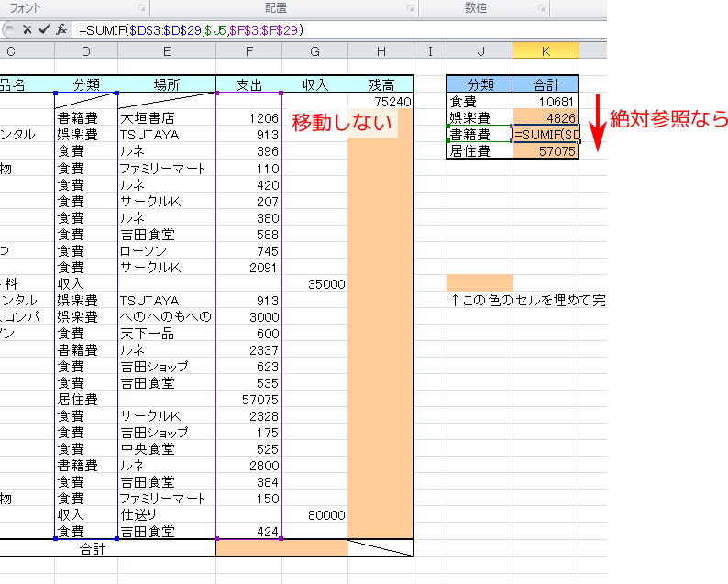The height and width of the screenshot is (584, 728).
Task: Select the cell containing へのへのもへの
Action: click(x=167, y=316)
